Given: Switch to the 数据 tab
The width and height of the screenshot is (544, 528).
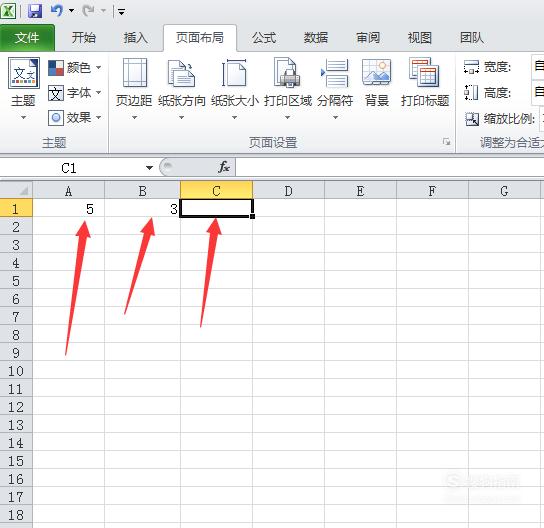Looking at the screenshot, I should click(316, 37).
